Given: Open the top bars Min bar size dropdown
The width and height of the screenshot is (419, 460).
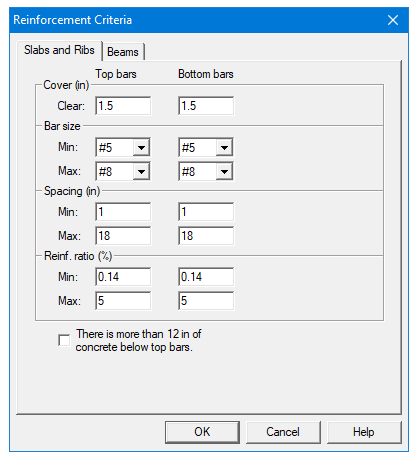Looking at the screenshot, I should (123, 147).
